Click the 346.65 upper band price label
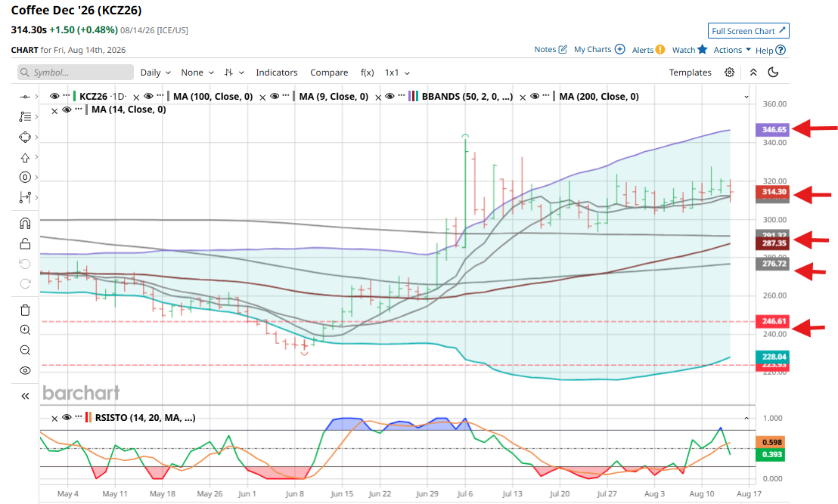Viewport: 838px width, 504px height. point(772,129)
